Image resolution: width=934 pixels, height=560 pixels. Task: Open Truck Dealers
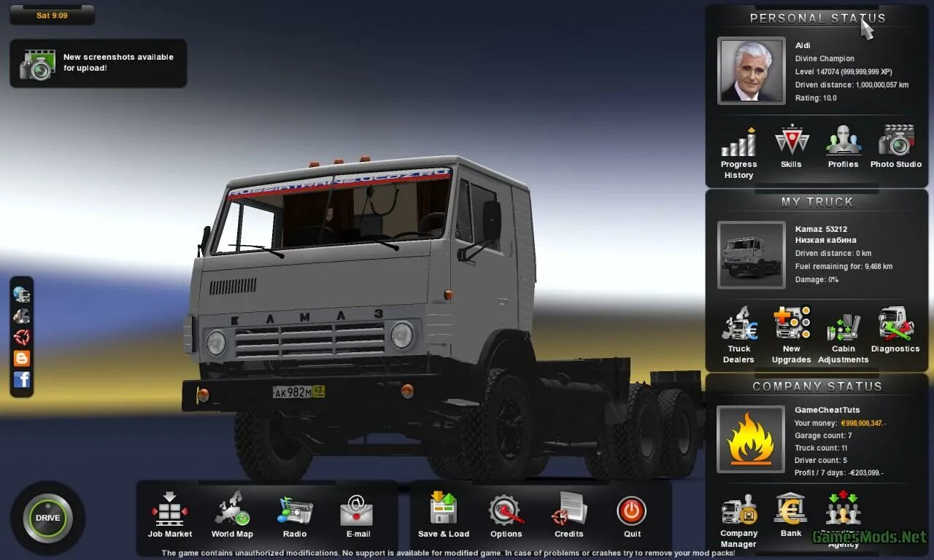738,335
